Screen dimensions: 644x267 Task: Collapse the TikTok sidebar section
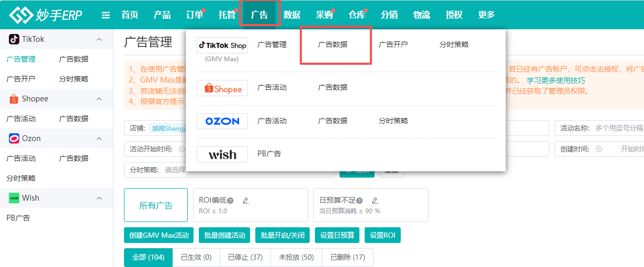click(x=99, y=39)
